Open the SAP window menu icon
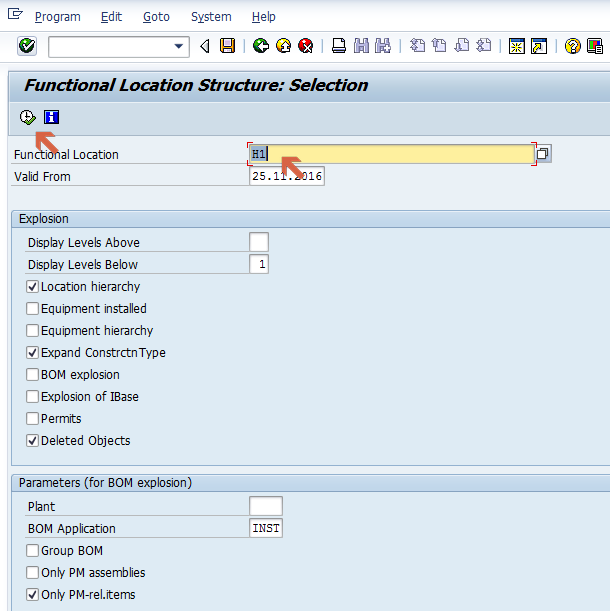This screenshot has height=611, width=610. [15, 14]
